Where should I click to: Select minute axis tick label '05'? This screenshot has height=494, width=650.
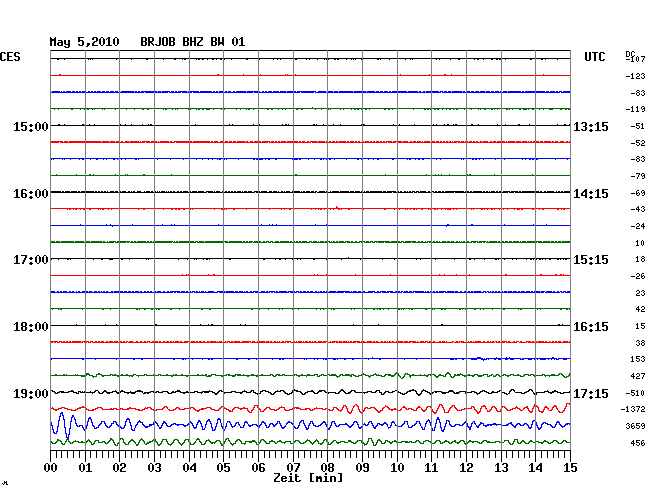click(223, 467)
